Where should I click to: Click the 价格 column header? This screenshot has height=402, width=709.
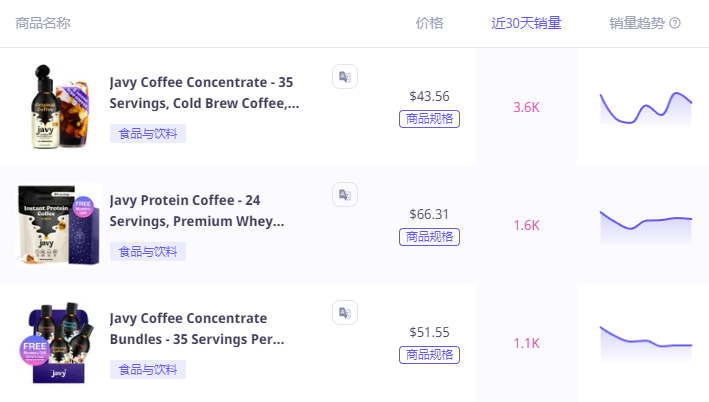429,23
